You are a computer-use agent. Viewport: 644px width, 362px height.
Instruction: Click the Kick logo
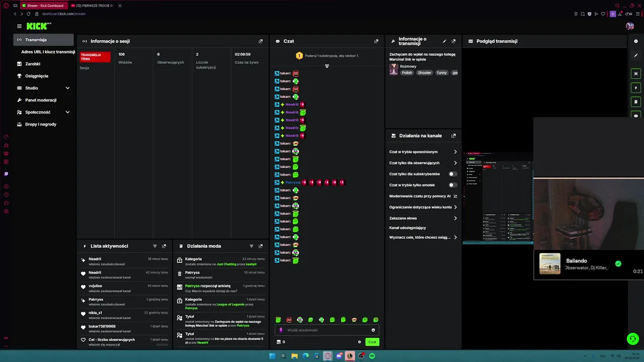pos(38,26)
